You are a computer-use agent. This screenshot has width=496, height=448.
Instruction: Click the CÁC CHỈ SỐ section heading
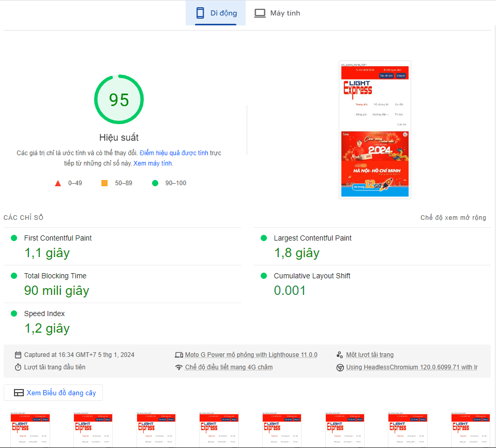23,218
